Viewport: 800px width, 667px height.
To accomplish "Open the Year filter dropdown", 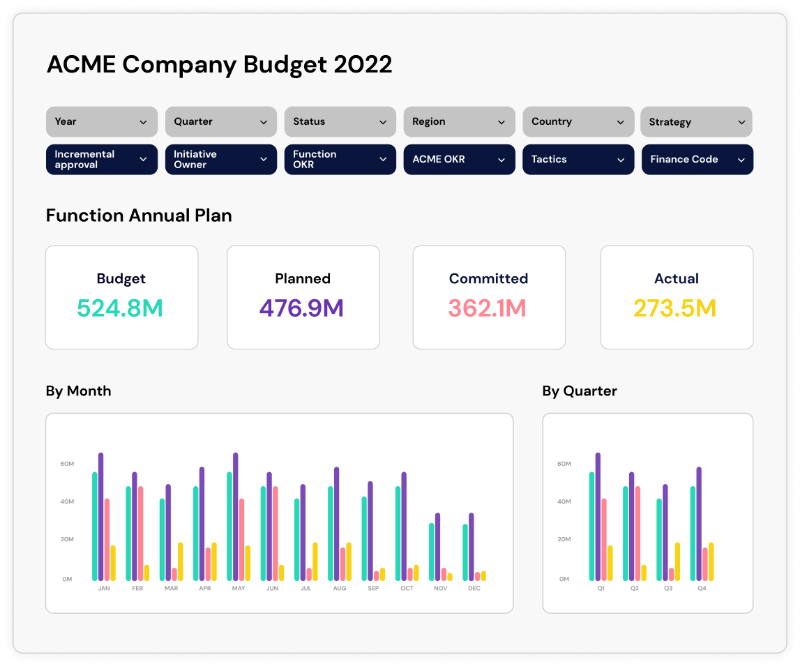I will (x=102, y=121).
